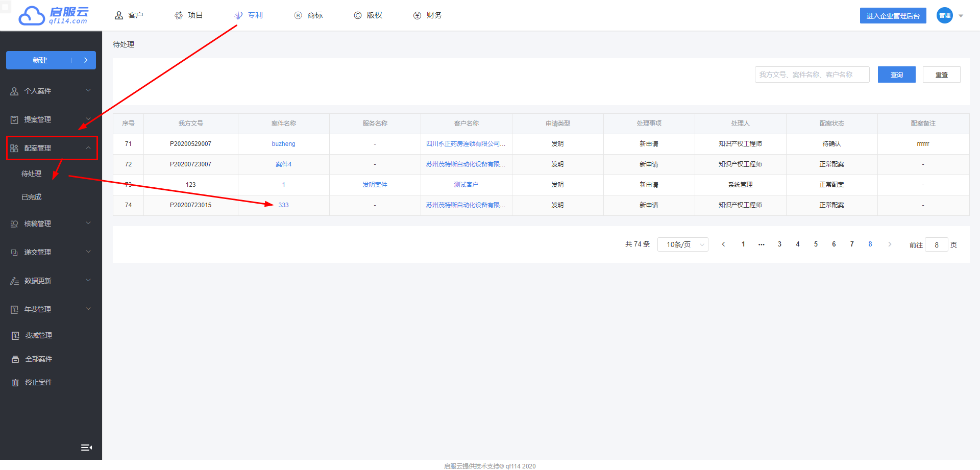Expand the 数据更新 menu chevron
The width and height of the screenshot is (980, 470).
click(x=88, y=280)
